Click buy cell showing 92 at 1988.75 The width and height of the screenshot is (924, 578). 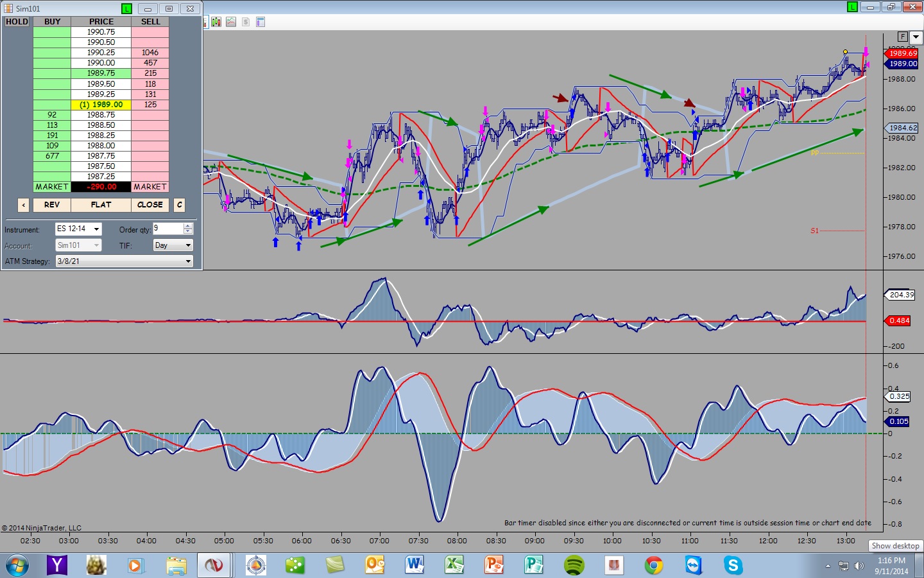point(52,115)
